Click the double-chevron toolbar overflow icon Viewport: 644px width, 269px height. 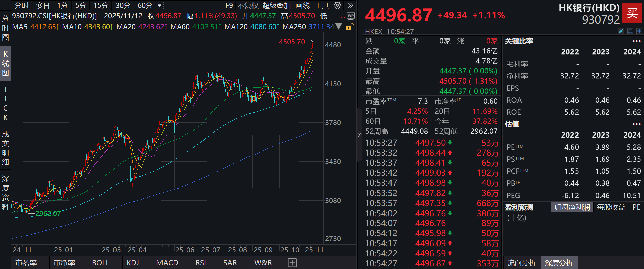[x=351, y=5]
